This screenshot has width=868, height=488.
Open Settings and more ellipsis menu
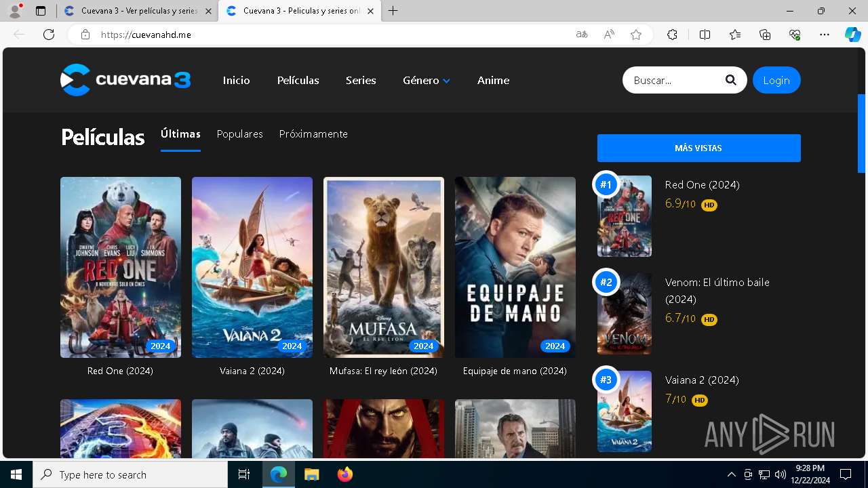pyautogui.click(x=825, y=35)
